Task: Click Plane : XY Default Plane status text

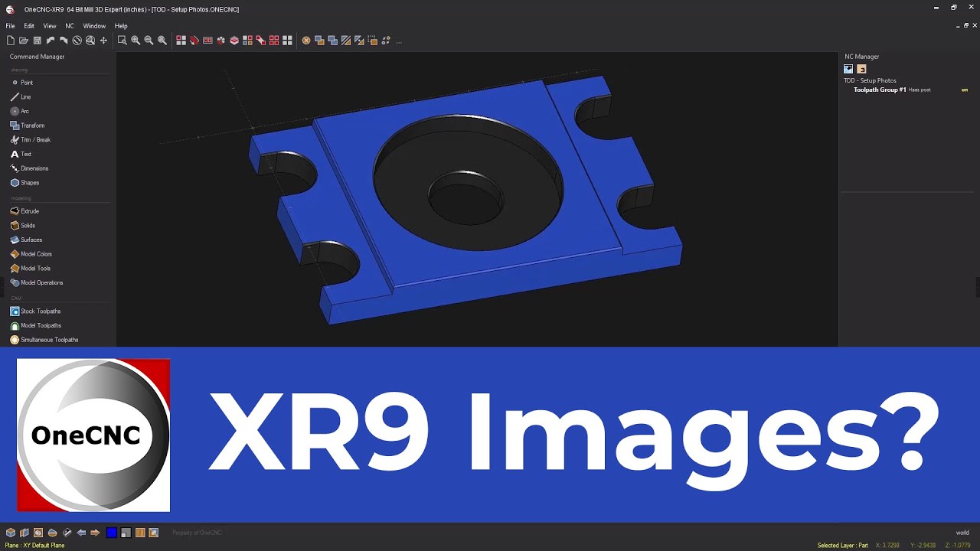Action: [34, 546]
